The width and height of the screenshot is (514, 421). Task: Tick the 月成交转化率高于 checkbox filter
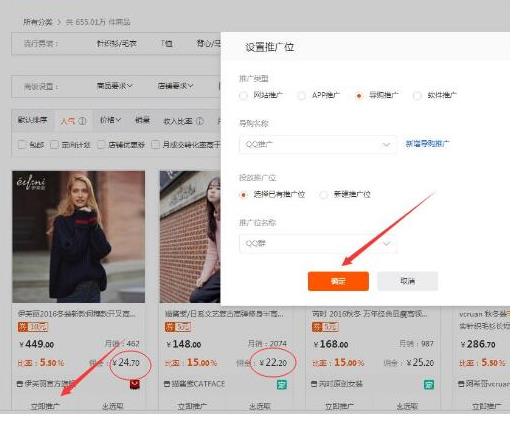pyautogui.click(x=155, y=145)
